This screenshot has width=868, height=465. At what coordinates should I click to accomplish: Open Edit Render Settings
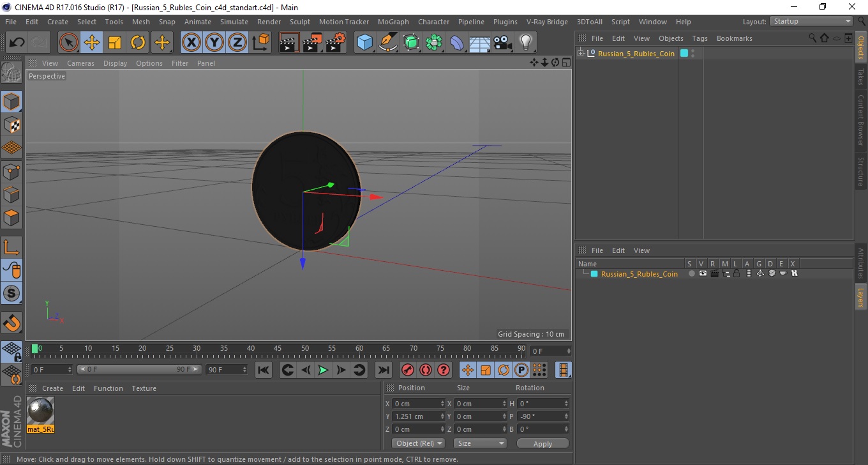(x=335, y=43)
